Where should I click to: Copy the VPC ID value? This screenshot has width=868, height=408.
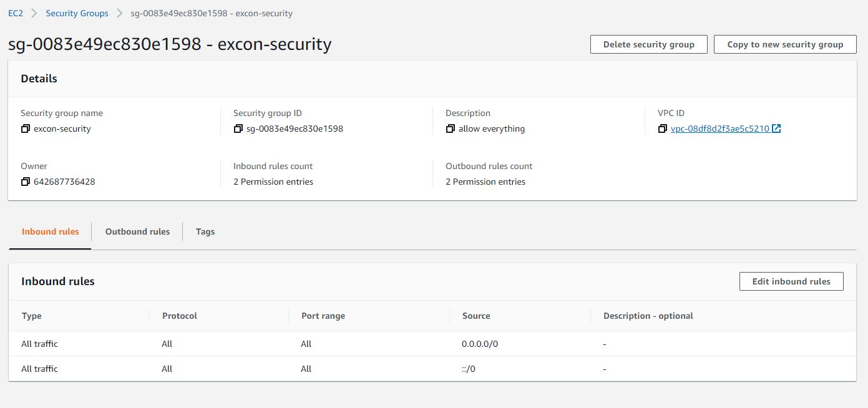(x=662, y=129)
